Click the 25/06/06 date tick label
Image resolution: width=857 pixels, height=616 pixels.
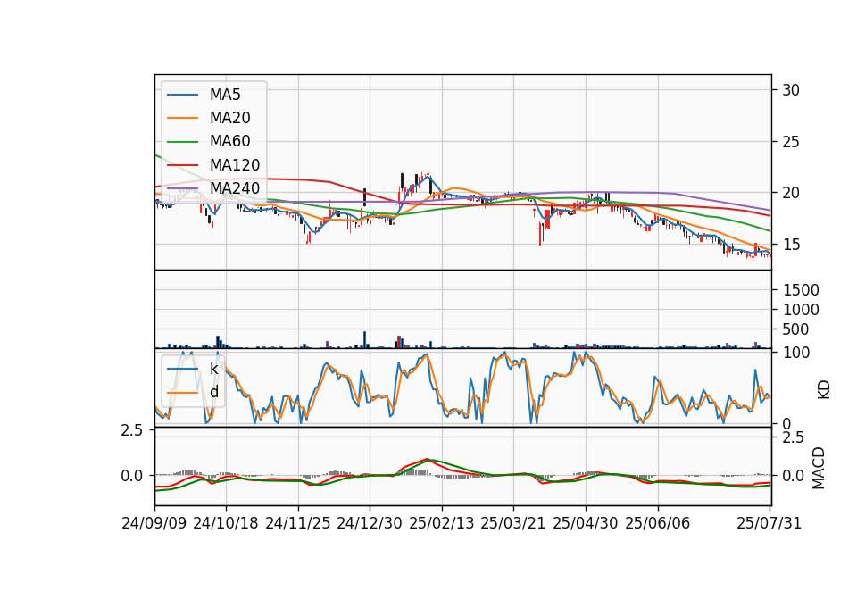[x=658, y=523]
